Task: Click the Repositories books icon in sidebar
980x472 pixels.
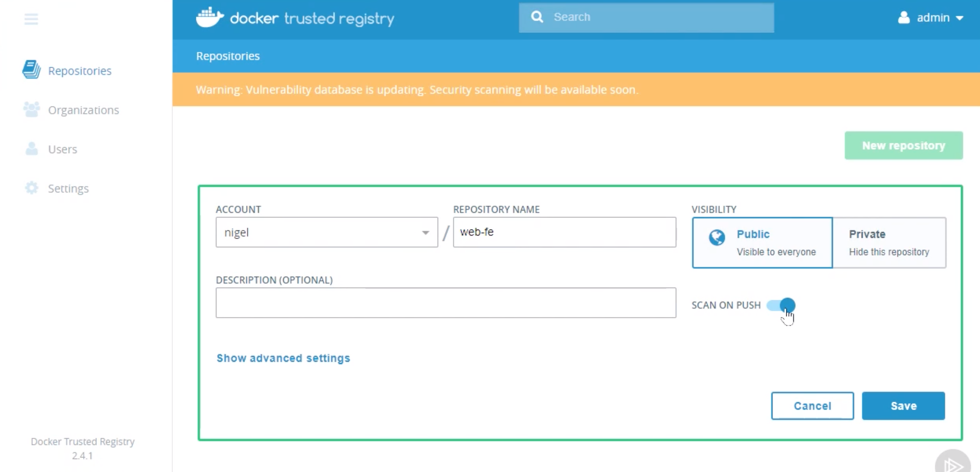Action: 31,70
